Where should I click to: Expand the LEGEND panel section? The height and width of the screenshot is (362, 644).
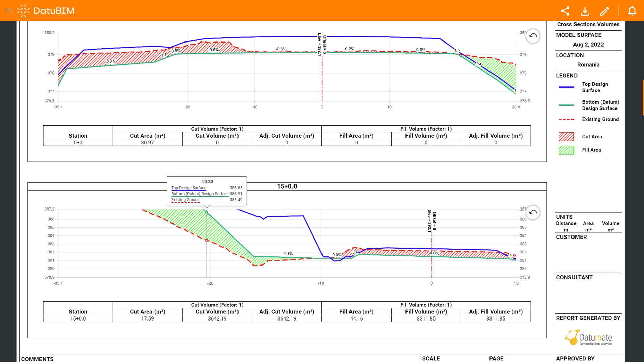pyautogui.click(x=567, y=75)
